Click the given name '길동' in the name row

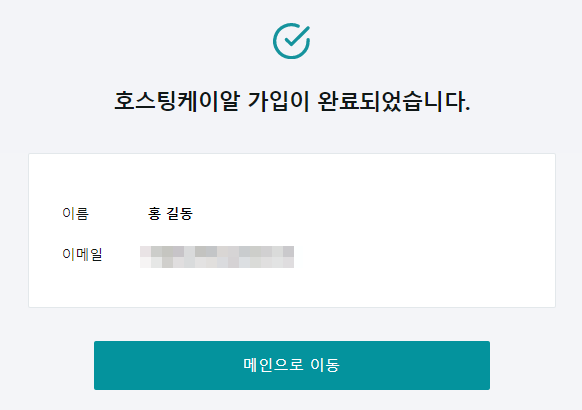coord(180,214)
